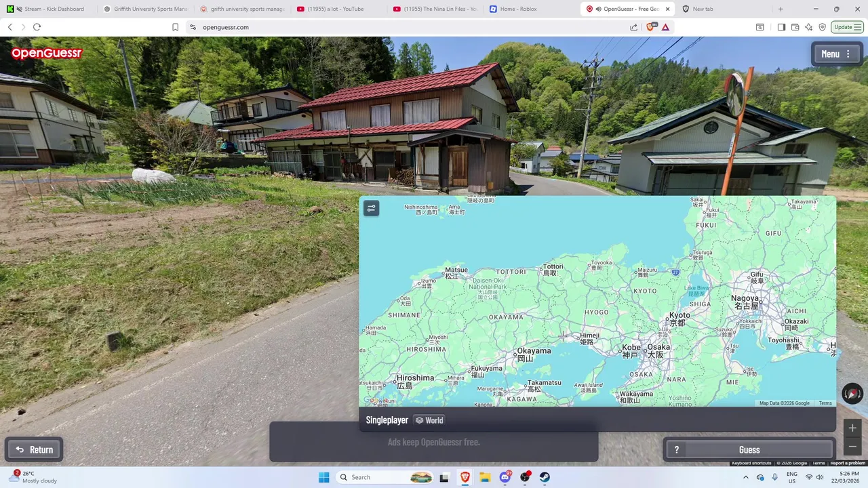Click Okayama city on the map
868x488 pixels.
click(x=534, y=354)
